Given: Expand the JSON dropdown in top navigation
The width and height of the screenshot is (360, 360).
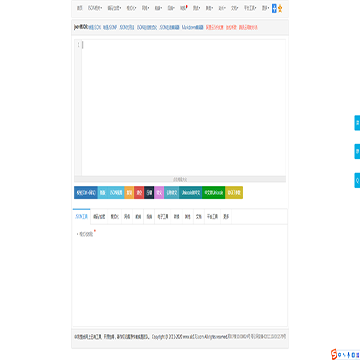Looking at the screenshot, I should 95,8.
